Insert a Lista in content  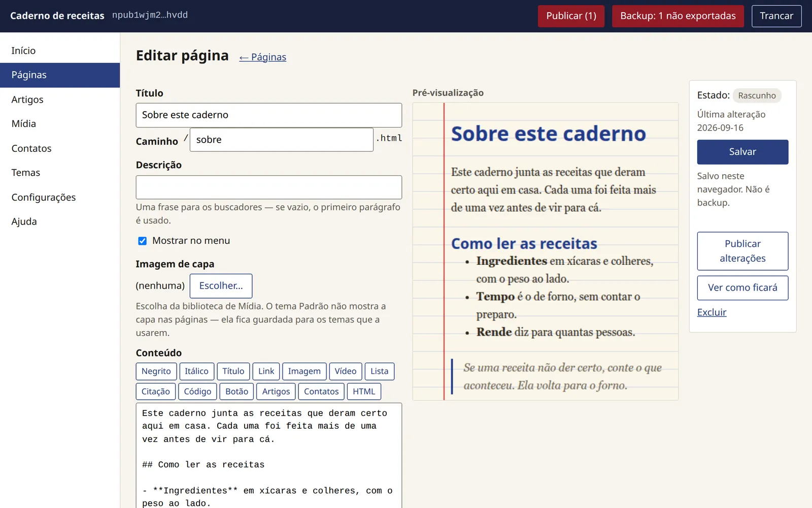pos(379,371)
